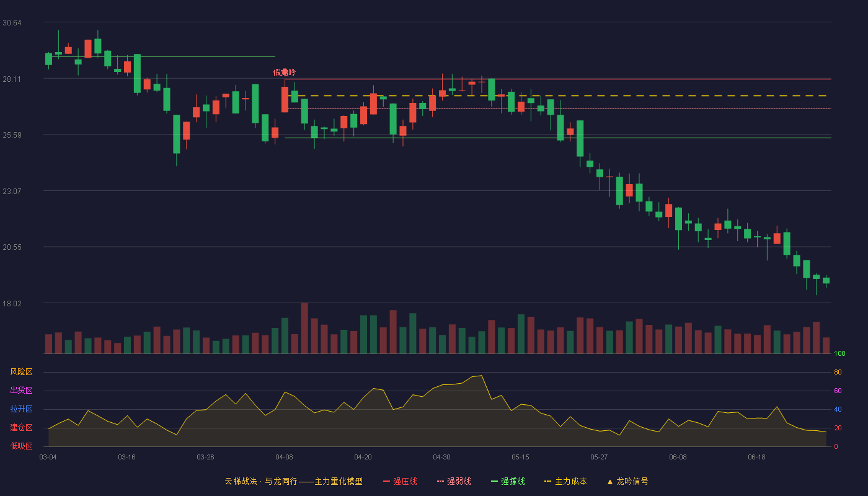Viewport: 868px width, 496px height.
Task: Click the 03-16 date label
Action: [x=126, y=457]
